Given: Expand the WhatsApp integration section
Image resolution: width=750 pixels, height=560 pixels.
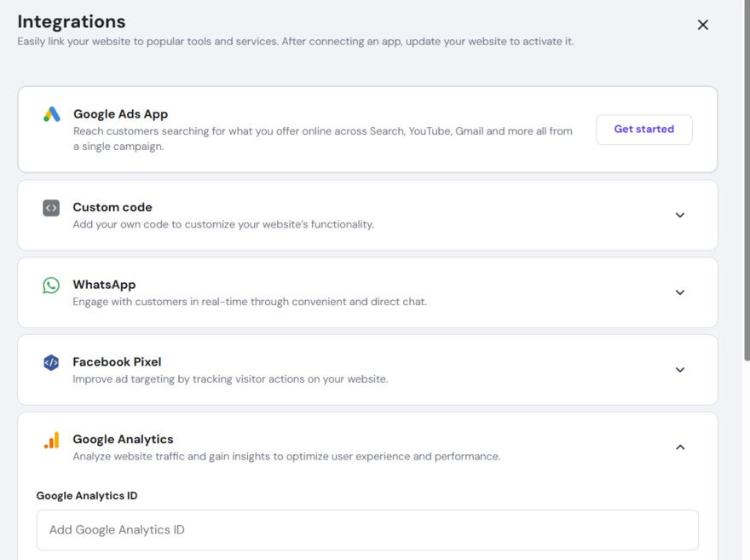Looking at the screenshot, I should click(x=680, y=292).
